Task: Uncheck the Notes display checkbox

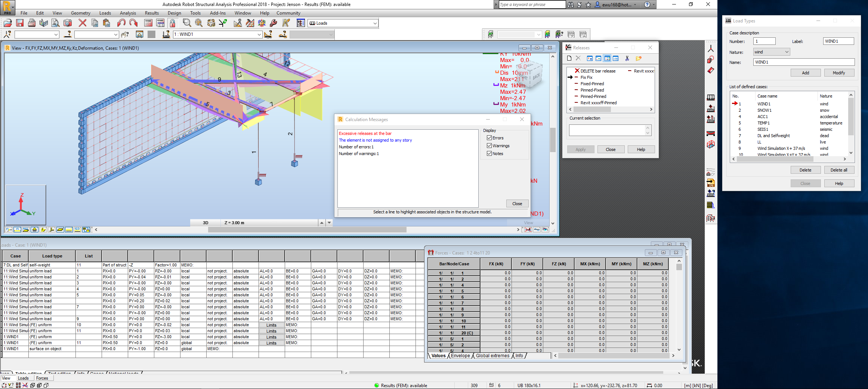Action: [489, 154]
